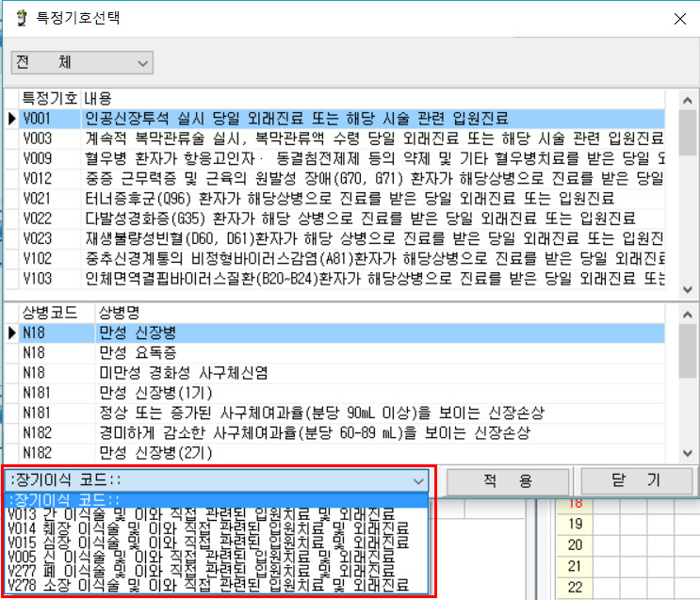Screen dimensions: 700x600
Task: Select the V009 혈우병 row
Action: 283,158
